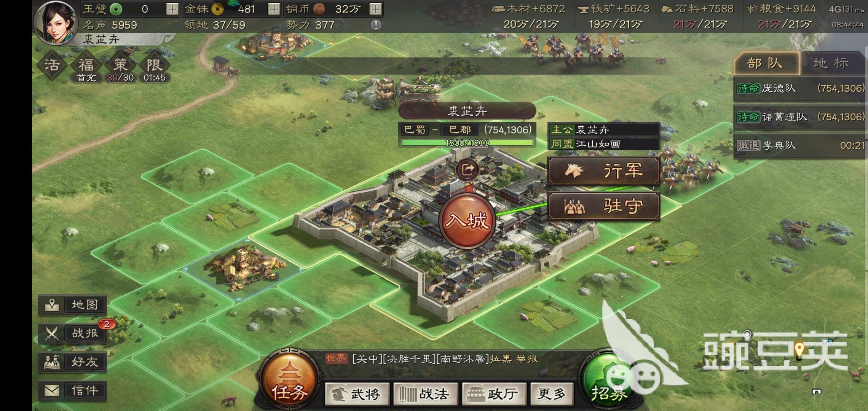Open the 活 activity diamond icon
Screen dimensions: 868x411
[x=52, y=65]
